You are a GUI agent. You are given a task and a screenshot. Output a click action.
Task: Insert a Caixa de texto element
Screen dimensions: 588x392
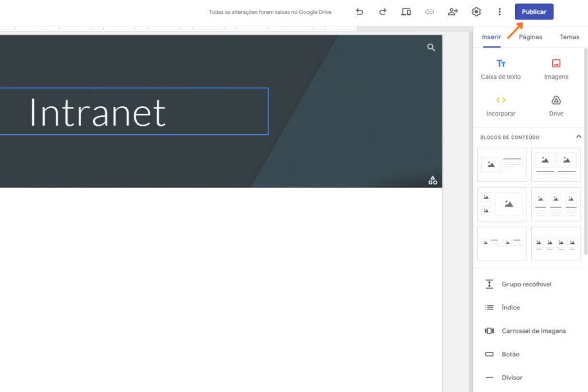[500, 69]
